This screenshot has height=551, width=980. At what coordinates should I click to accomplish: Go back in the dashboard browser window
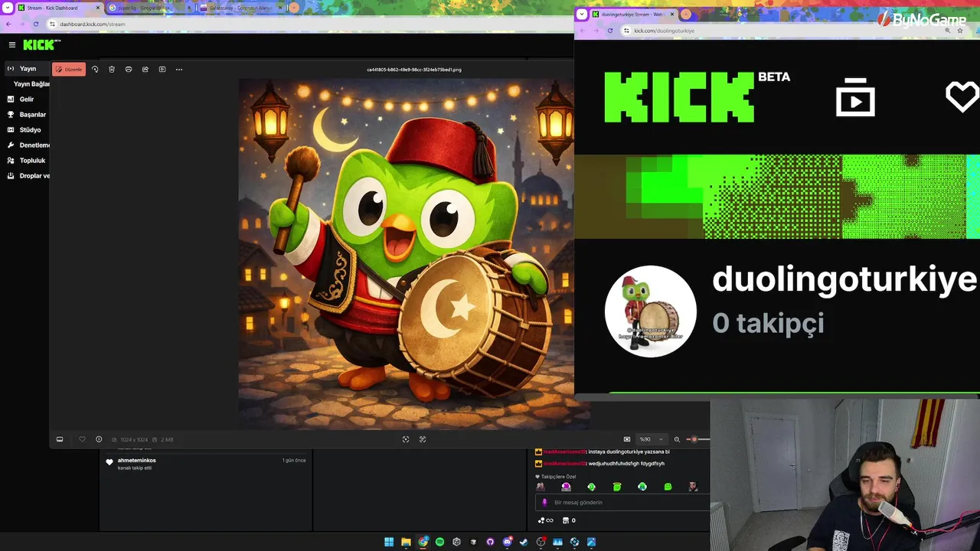[x=8, y=24]
